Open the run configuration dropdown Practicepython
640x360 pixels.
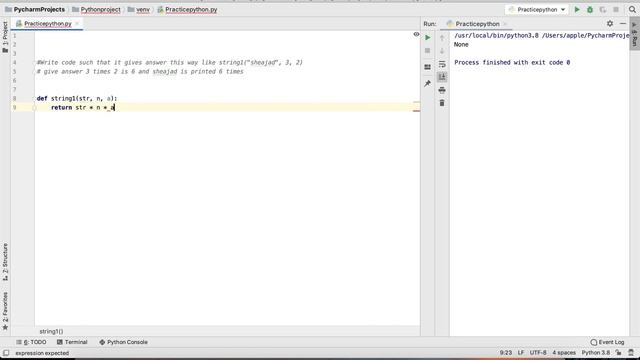click(536, 9)
